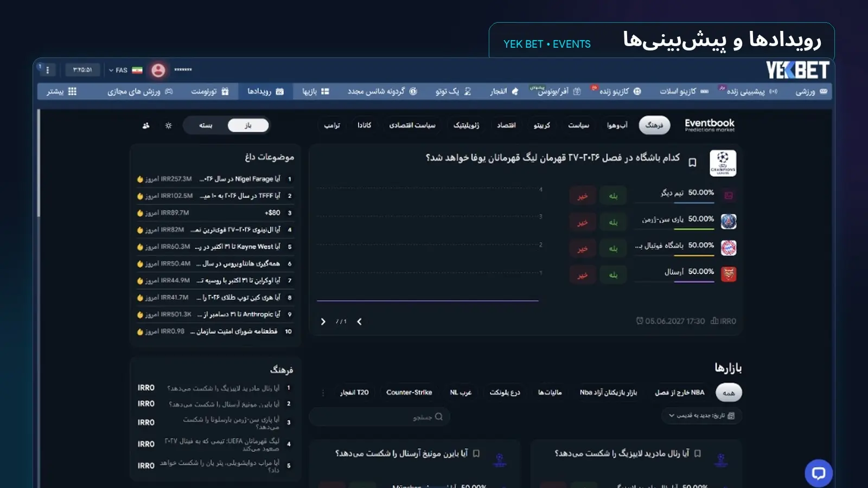Screen dimensions: 868x488
Task: Select the ترامپ category chip
Action: pyautogui.click(x=332, y=125)
